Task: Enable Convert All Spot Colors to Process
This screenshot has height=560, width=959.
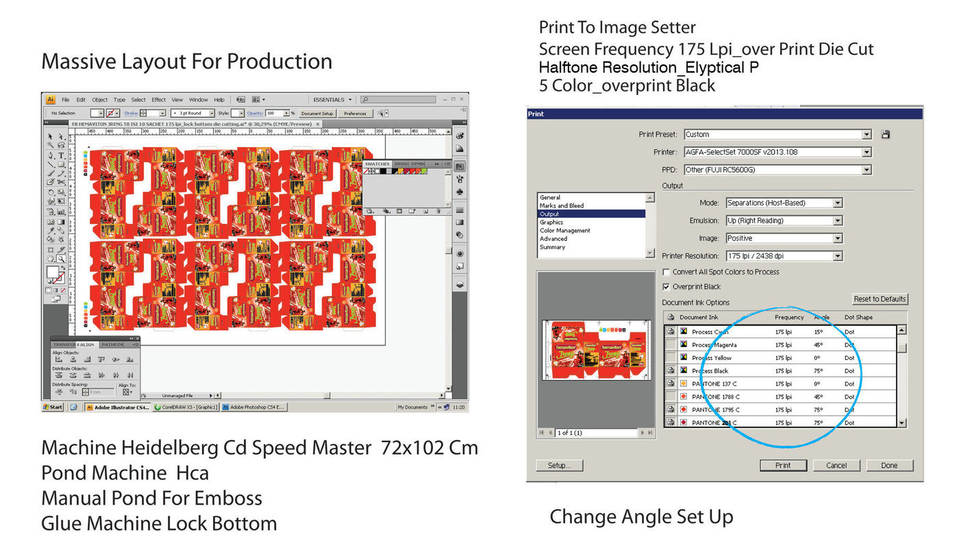Action: [666, 272]
